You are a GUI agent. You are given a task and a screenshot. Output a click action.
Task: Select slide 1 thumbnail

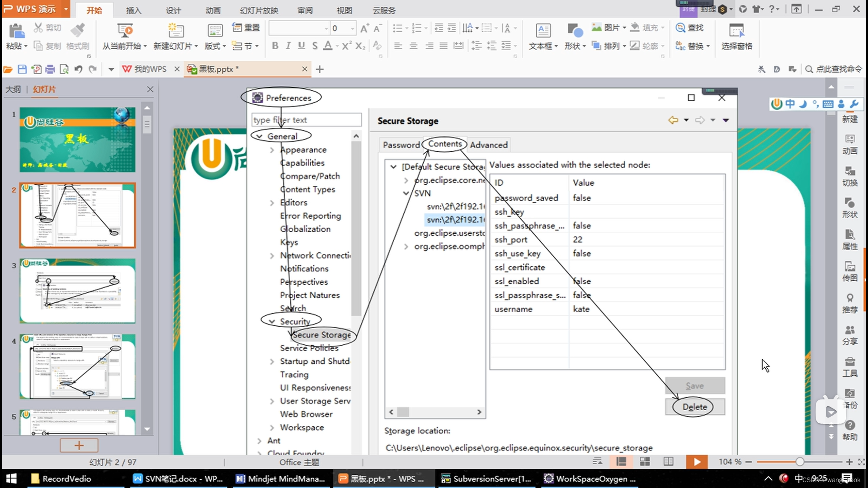point(77,140)
